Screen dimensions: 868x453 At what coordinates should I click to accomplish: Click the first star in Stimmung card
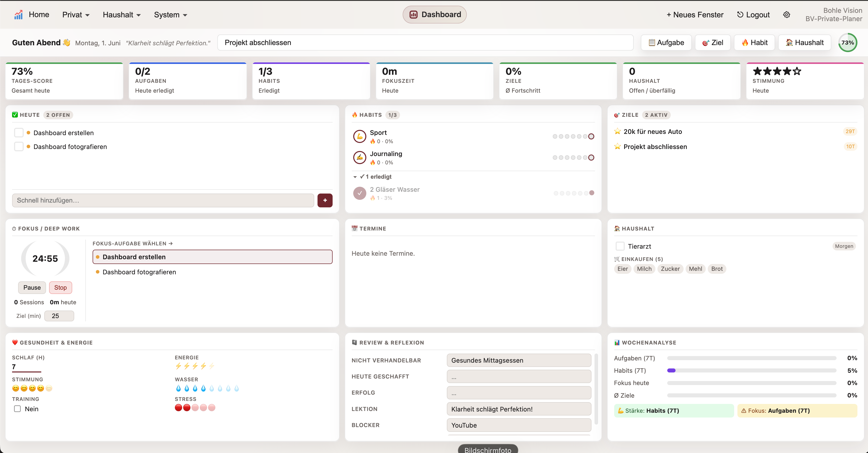click(758, 71)
